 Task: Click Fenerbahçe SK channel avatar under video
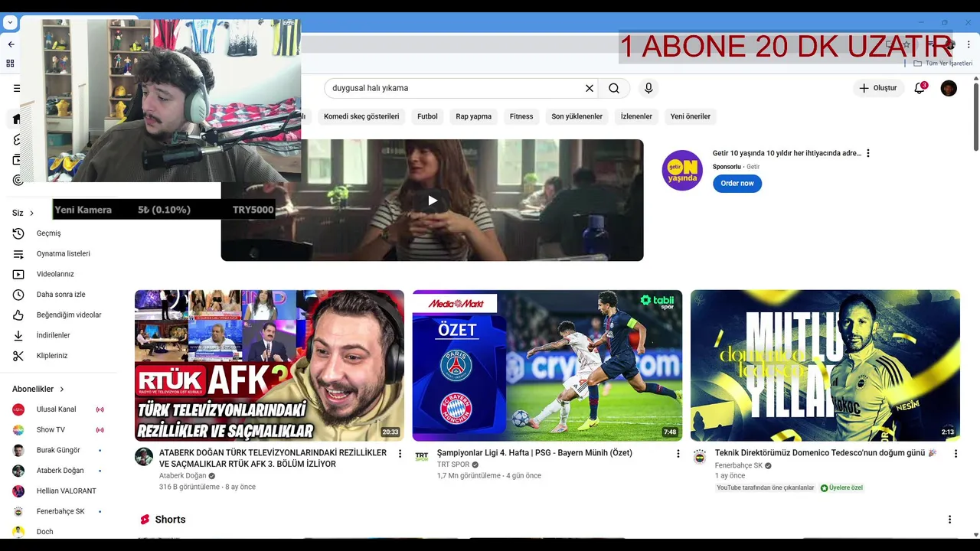pos(700,457)
